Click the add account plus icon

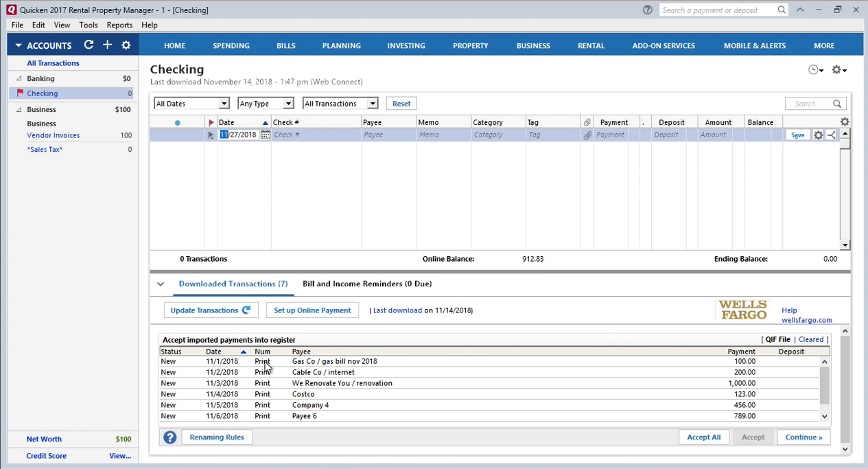tap(107, 45)
